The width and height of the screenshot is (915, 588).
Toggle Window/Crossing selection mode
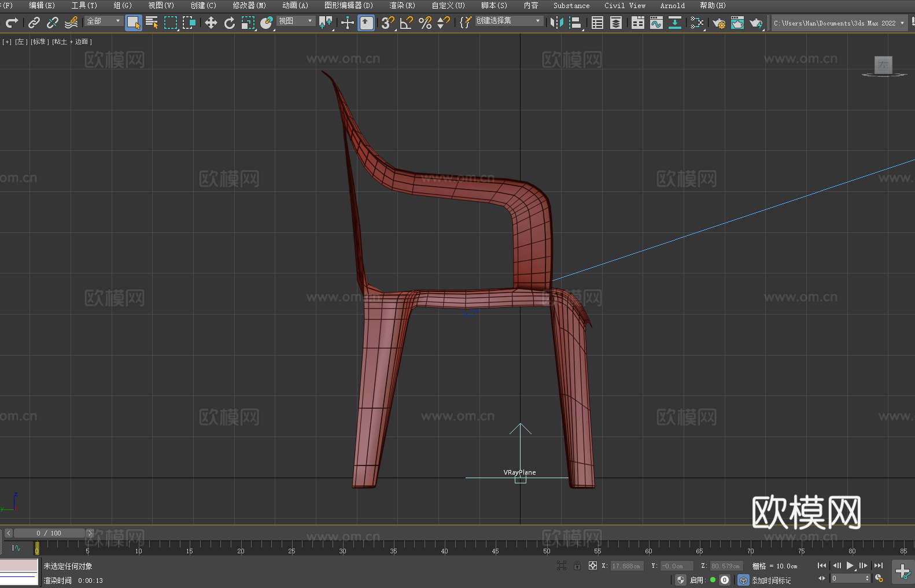click(x=189, y=23)
